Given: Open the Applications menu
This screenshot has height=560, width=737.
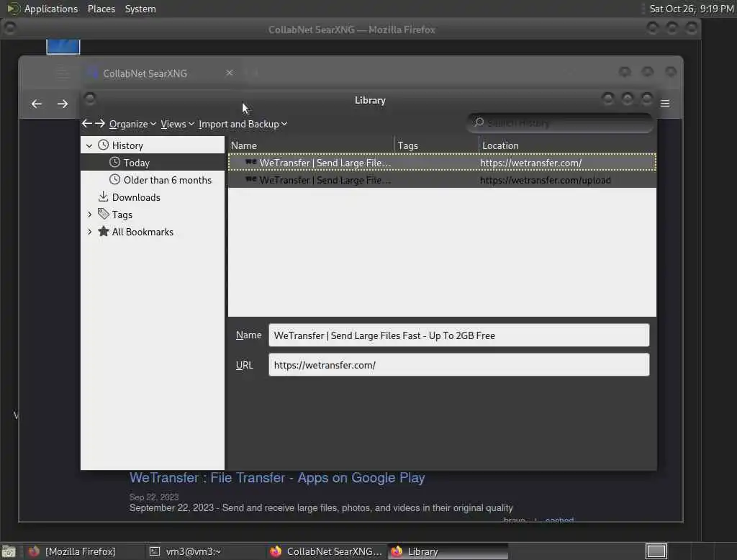Looking at the screenshot, I should click(x=51, y=9).
